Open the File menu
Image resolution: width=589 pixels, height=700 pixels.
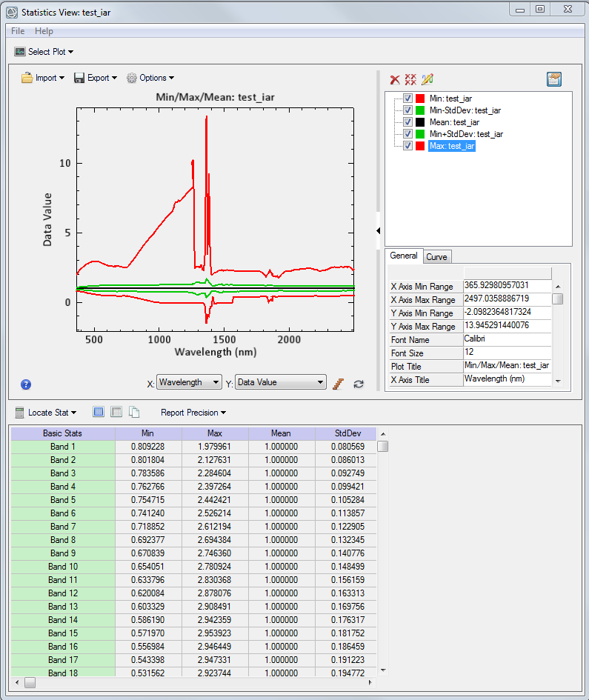18,31
